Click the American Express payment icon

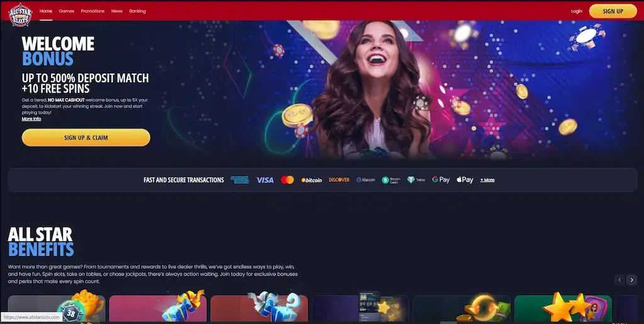[x=240, y=180]
